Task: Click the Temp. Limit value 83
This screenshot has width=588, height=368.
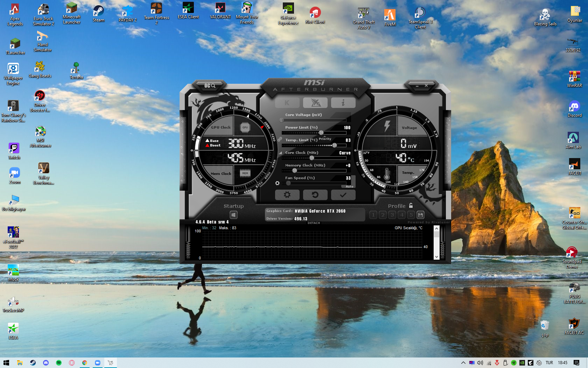Action: point(348,141)
